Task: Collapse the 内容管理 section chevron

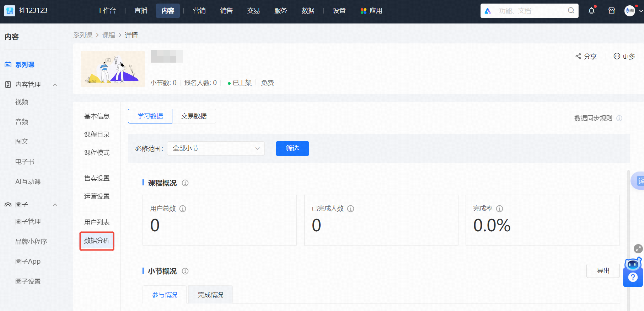Action: click(x=55, y=85)
